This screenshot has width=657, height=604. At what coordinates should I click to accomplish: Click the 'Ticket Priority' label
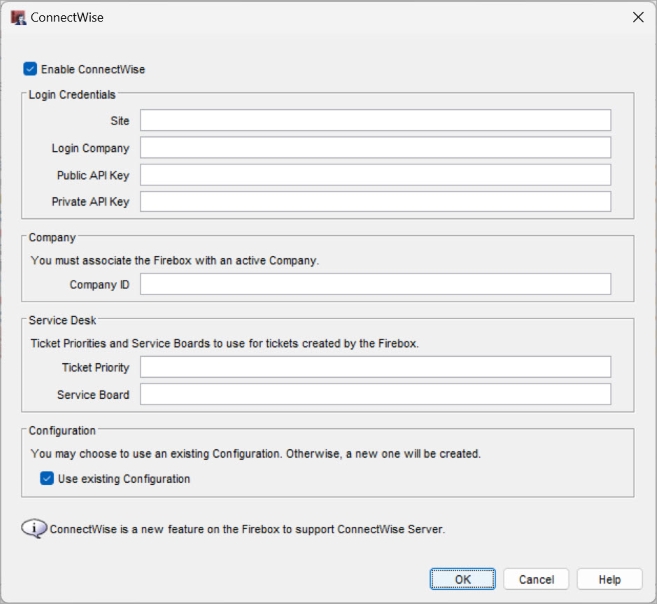96,368
